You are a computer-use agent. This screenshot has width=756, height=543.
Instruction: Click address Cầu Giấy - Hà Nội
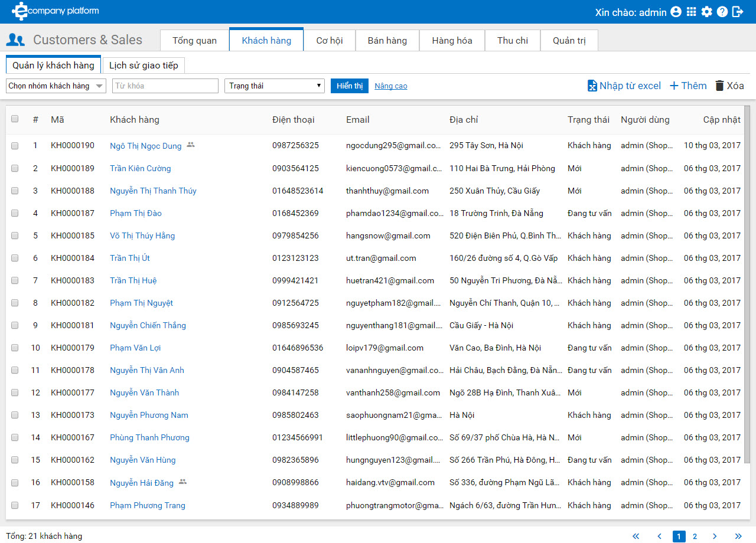point(481,325)
